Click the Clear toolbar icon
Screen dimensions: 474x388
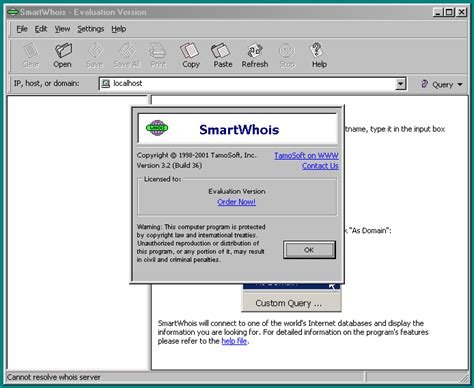30,55
